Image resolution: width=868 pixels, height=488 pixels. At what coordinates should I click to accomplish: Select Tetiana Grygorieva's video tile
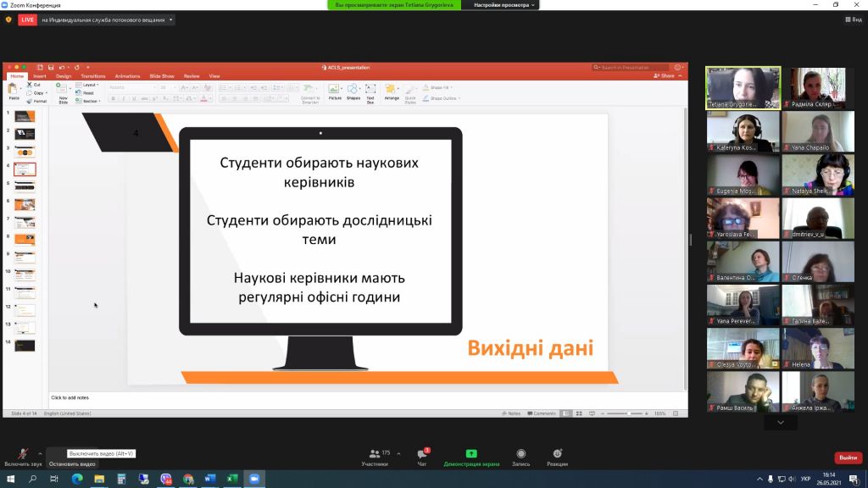[x=743, y=88]
